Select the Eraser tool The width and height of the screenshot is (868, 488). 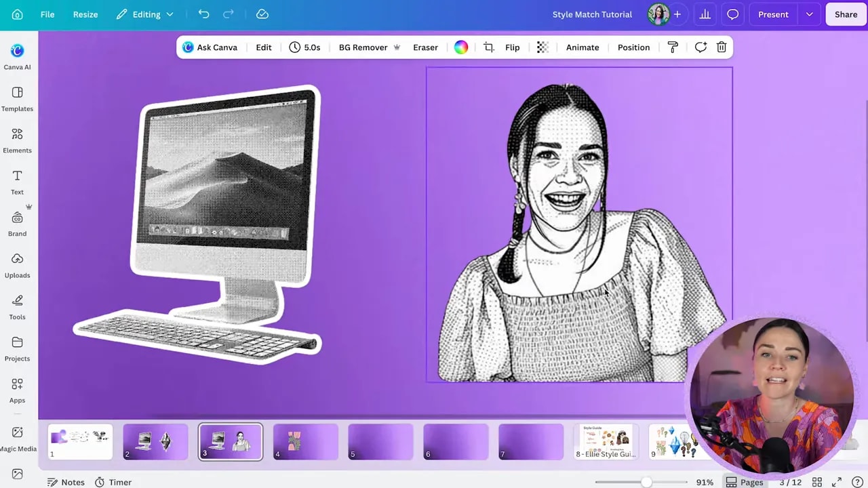425,47
